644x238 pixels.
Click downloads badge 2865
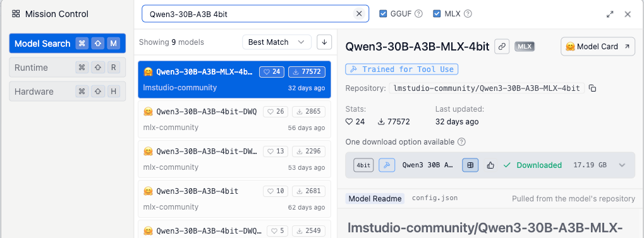coord(309,112)
